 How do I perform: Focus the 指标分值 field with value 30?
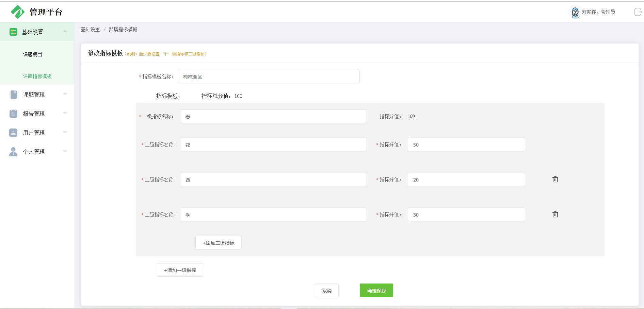click(x=466, y=214)
